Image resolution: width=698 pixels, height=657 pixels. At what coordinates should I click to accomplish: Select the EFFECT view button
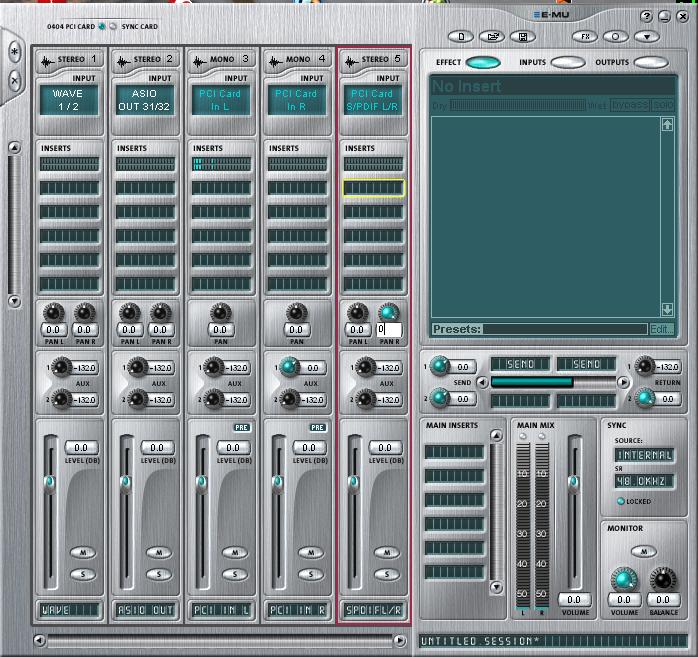[x=483, y=62]
